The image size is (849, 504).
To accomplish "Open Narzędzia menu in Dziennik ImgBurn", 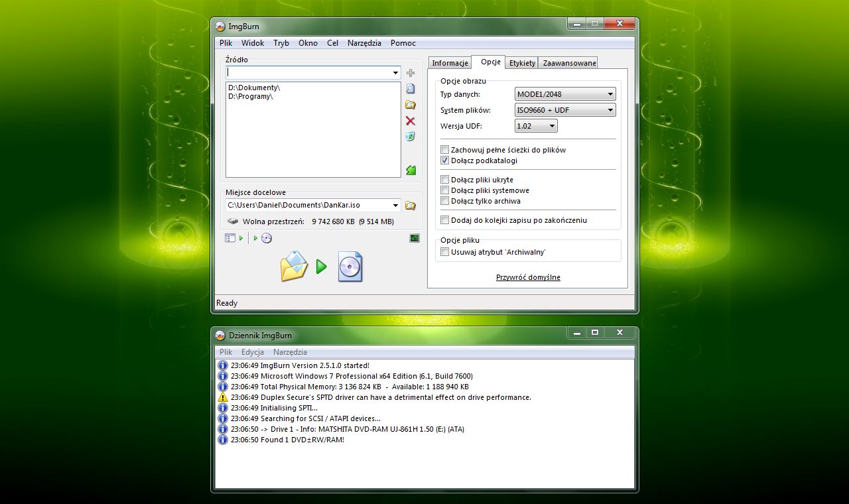I will tap(290, 352).
